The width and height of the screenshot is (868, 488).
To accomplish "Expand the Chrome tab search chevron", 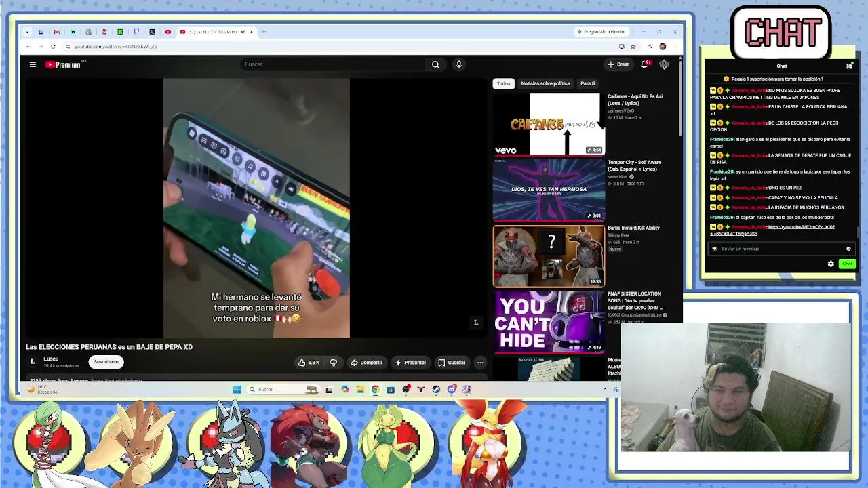I will (27, 32).
